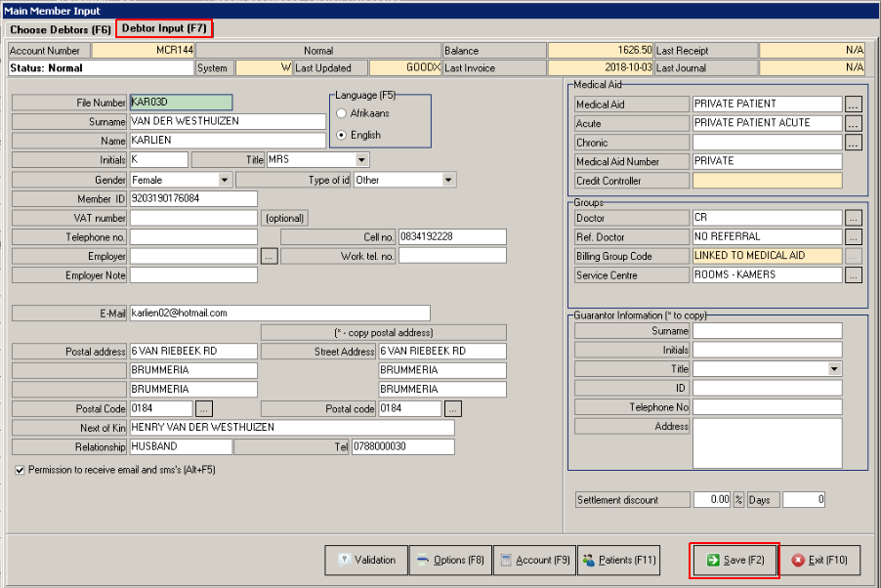Toggle permission to receive email and sms's

21,470
